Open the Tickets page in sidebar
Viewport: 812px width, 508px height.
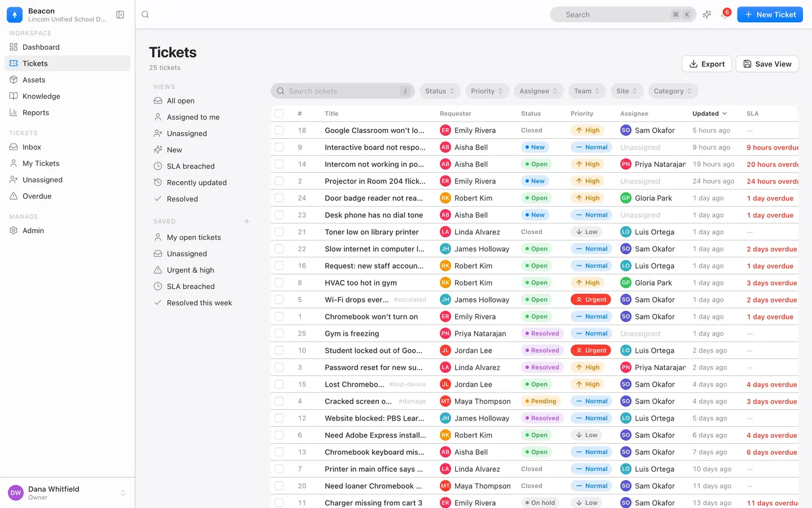[x=67, y=63]
